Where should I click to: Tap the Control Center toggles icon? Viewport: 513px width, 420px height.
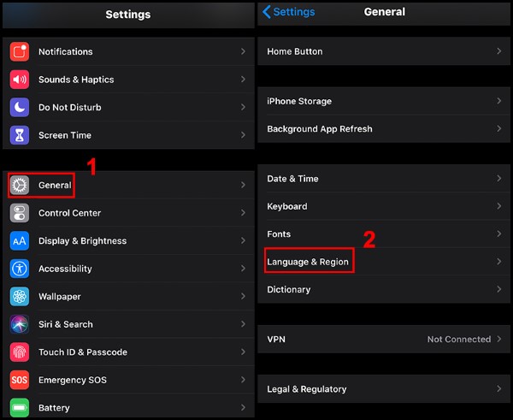pyautogui.click(x=20, y=213)
